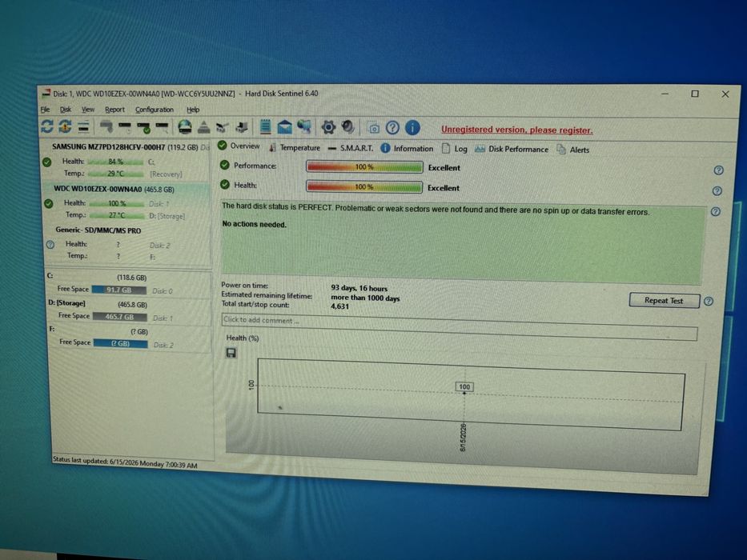Image resolution: width=747 pixels, height=560 pixels.
Task: Click the Health 100 % gradient bar
Action: [364, 186]
